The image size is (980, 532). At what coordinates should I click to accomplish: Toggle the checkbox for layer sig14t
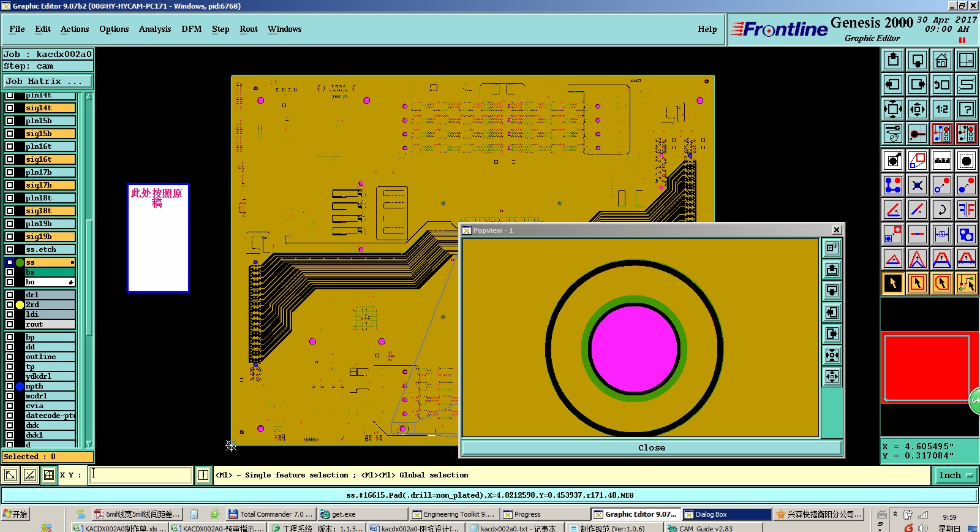(x=10, y=108)
